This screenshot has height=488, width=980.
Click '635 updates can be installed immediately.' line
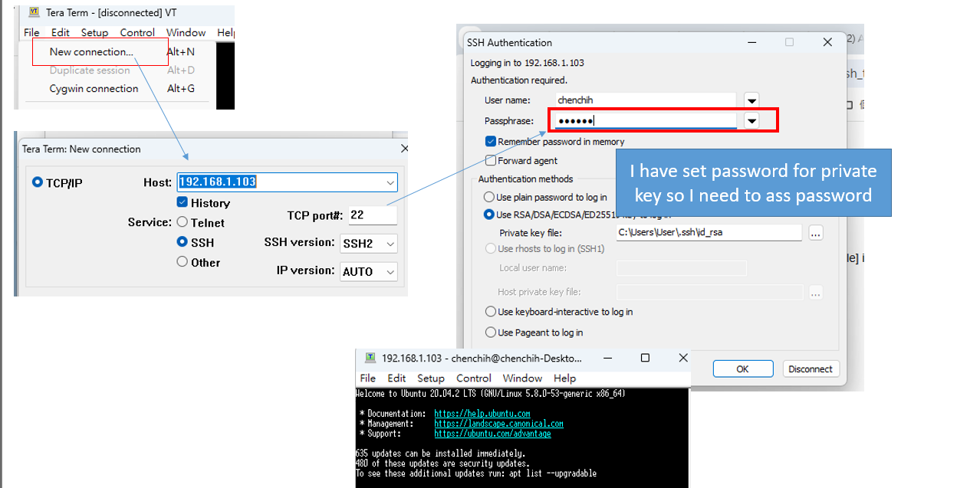441,454
